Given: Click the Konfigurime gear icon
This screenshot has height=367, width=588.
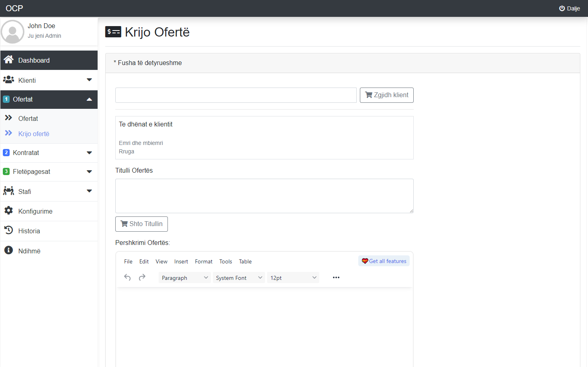Looking at the screenshot, I should [x=8, y=210].
